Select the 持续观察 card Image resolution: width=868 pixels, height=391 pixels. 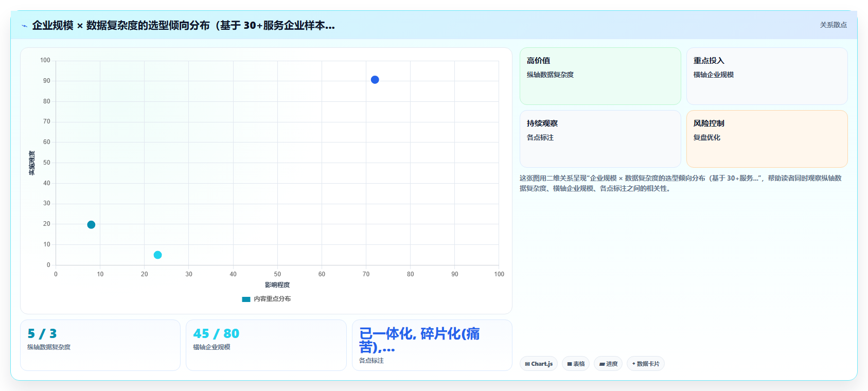click(x=600, y=139)
